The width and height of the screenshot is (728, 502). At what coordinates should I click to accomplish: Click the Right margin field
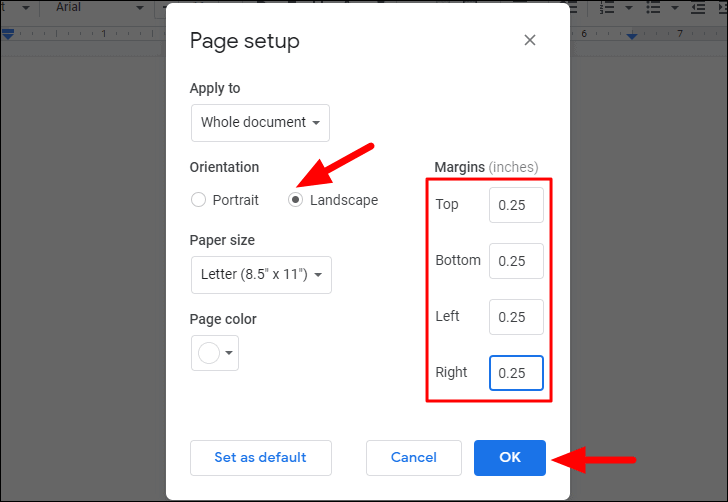[x=516, y=373]
